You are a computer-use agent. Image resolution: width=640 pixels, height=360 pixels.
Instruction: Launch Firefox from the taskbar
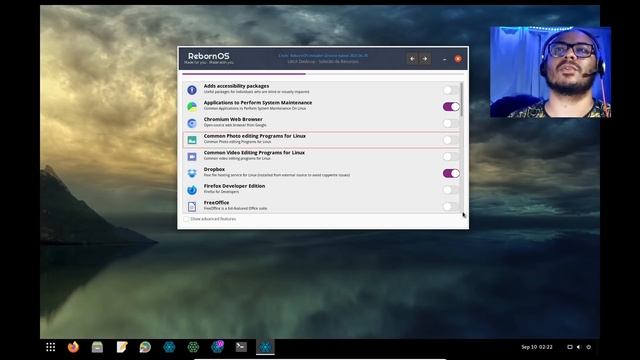[73, 347]
